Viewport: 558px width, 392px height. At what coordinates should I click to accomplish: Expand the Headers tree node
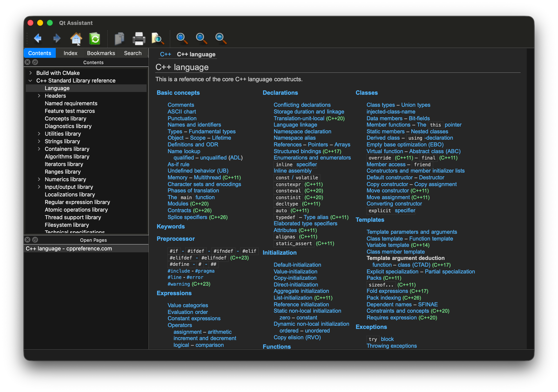click(x=39, y=96)
